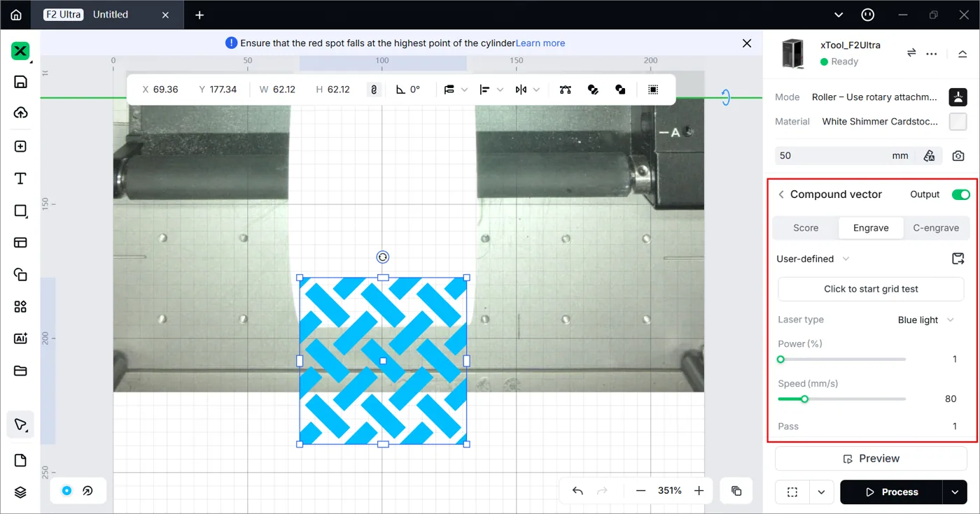This screenshot has height=514, width=980.
Task: Collapse the device panel chevron
Action: [x=962, y=54]
